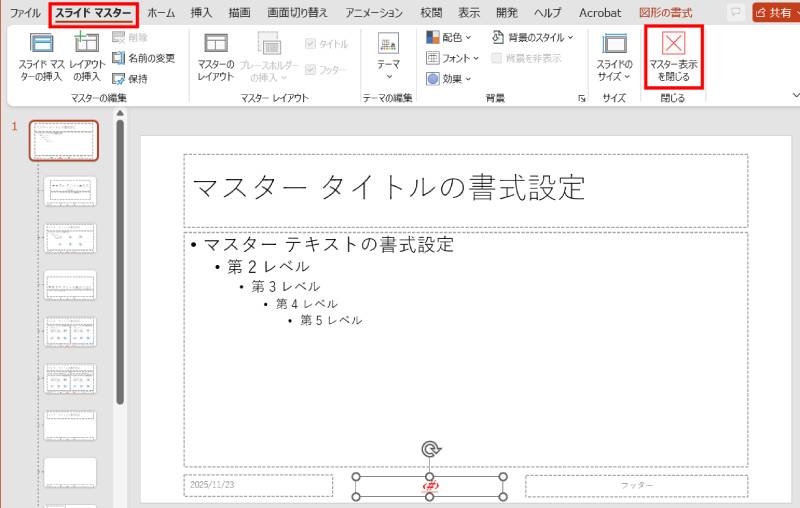800x508 pixels.
Task: Open the background group dialog launcher
Action: click(x=582, y=98)
